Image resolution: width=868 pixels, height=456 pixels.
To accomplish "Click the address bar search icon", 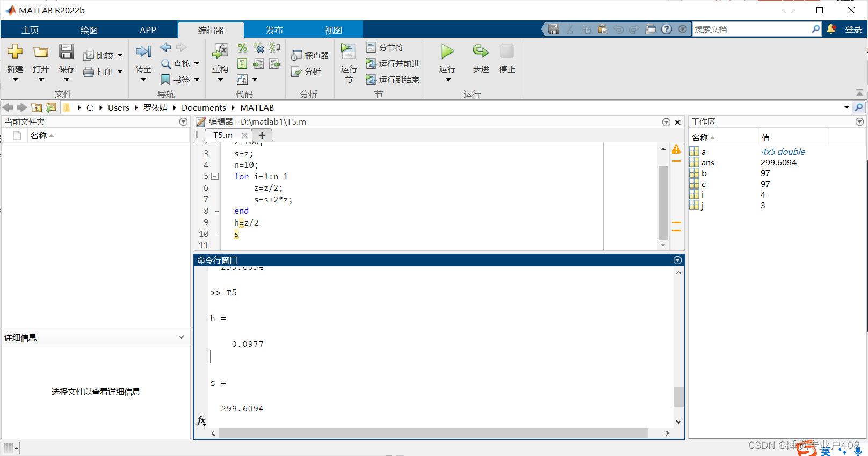I will (859, 107).
